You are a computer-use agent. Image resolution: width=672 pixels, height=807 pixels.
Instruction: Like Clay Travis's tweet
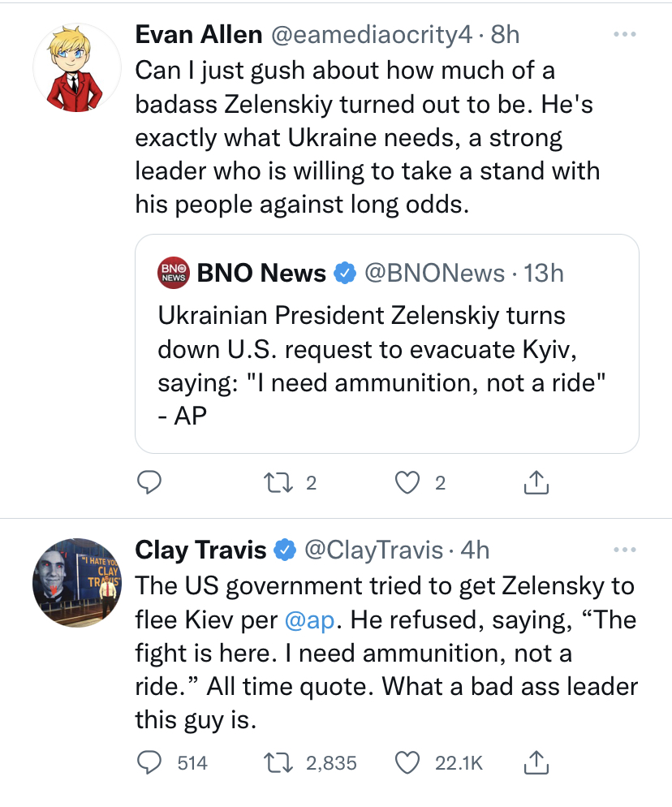(x=407, y=762)
